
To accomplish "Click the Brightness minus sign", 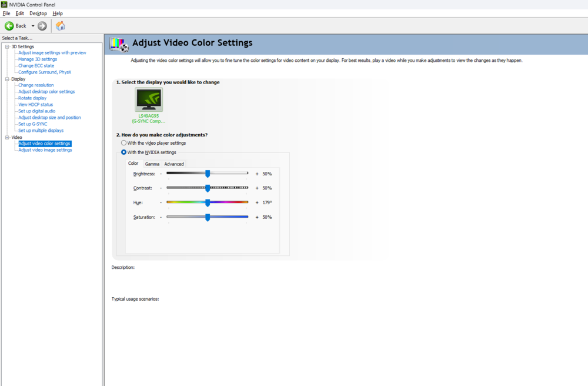I will [161, 174].
